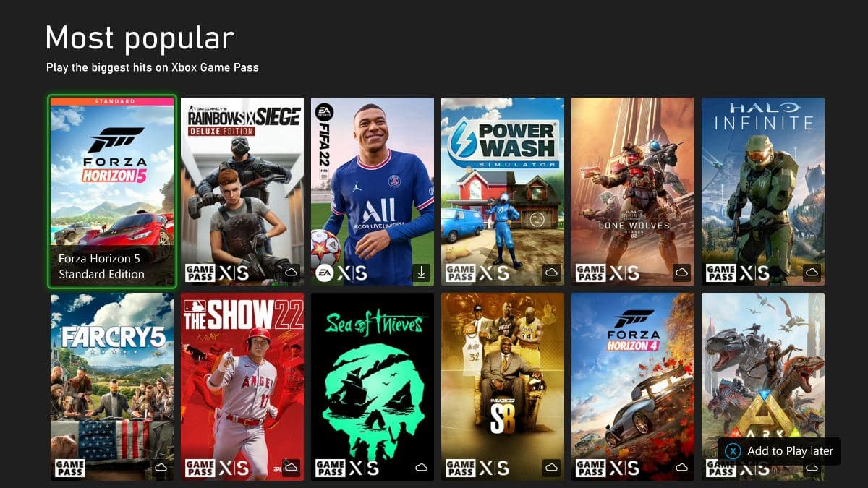Open the Forza Horizon 5 Standard Edition tile

(112, 192)
